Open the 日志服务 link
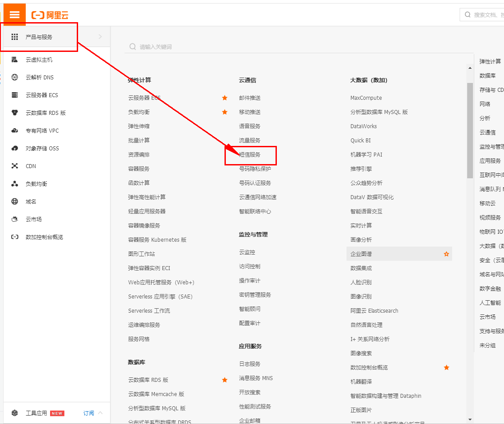 (x=250, y=364)
